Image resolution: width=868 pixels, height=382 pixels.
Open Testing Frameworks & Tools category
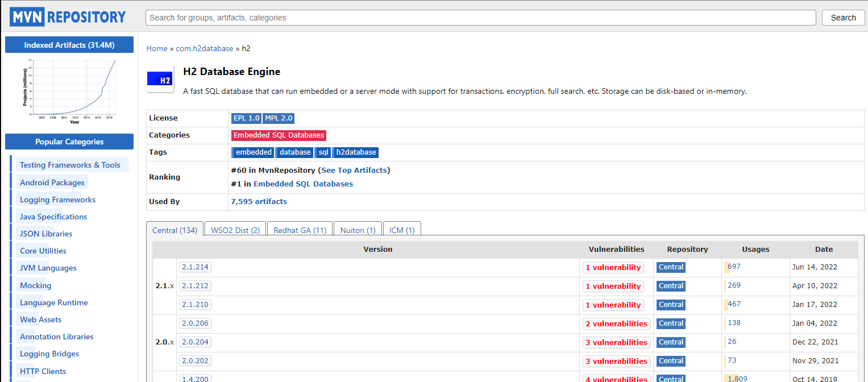(70, 165)
